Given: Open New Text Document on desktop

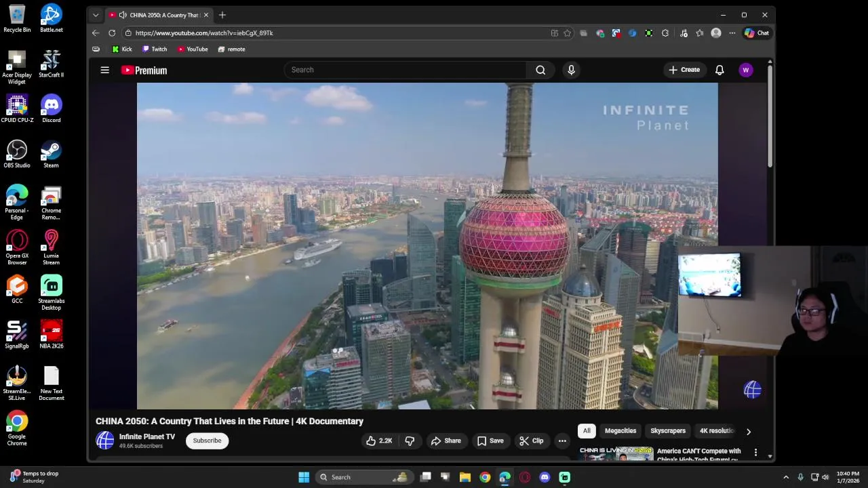Looking at the screenshot, I should 51,384.
